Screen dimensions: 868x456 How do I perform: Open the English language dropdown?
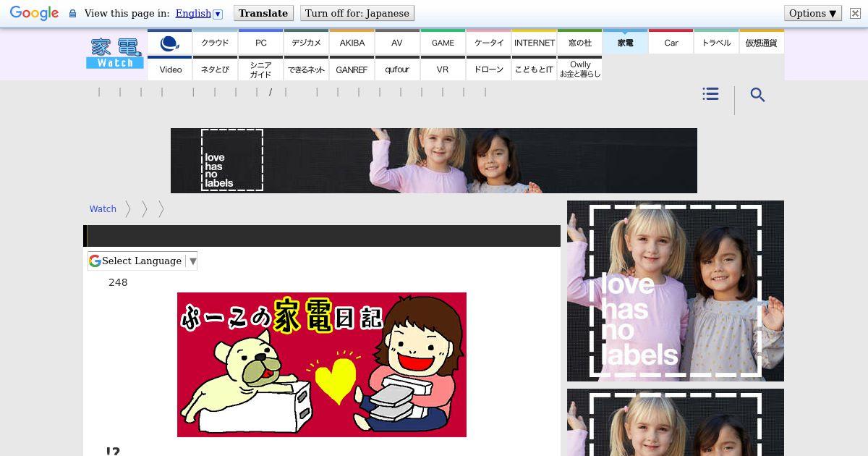tap(199, 13)
